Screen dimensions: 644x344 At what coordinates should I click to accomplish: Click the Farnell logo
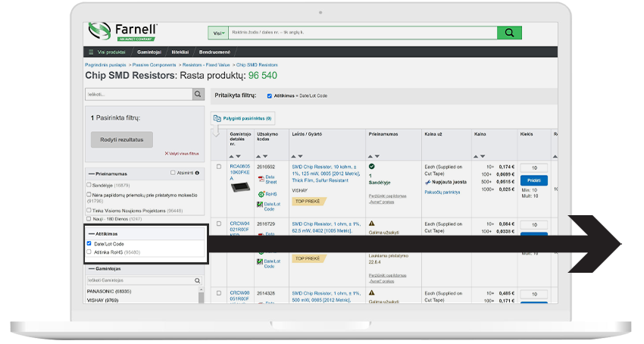click(122, 32)
